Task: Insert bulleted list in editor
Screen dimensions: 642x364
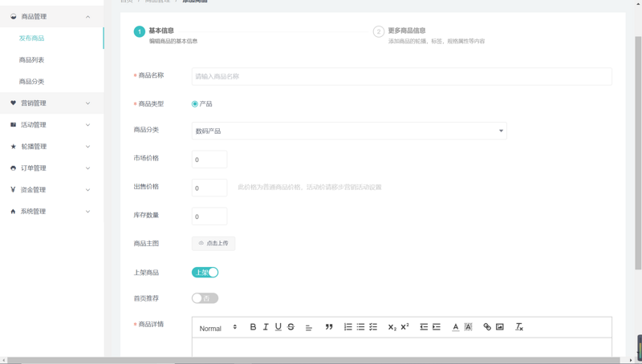Action: [360, 327]
